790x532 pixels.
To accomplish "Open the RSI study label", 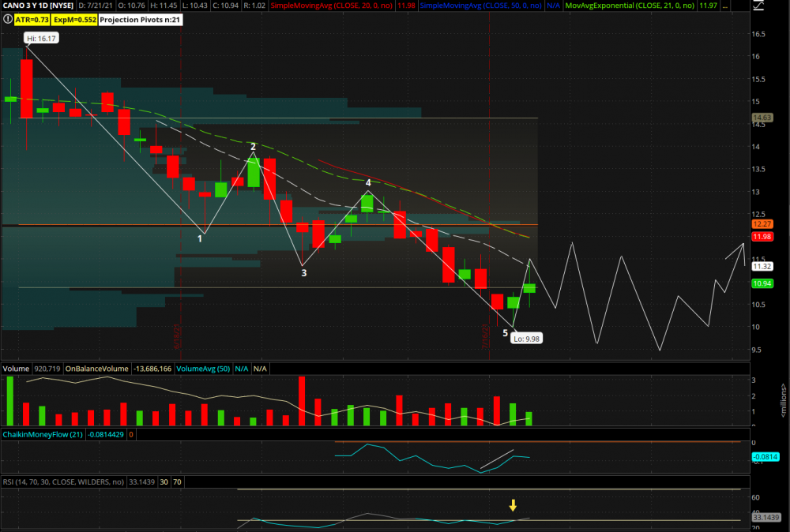I will click(x=63, y=481).
